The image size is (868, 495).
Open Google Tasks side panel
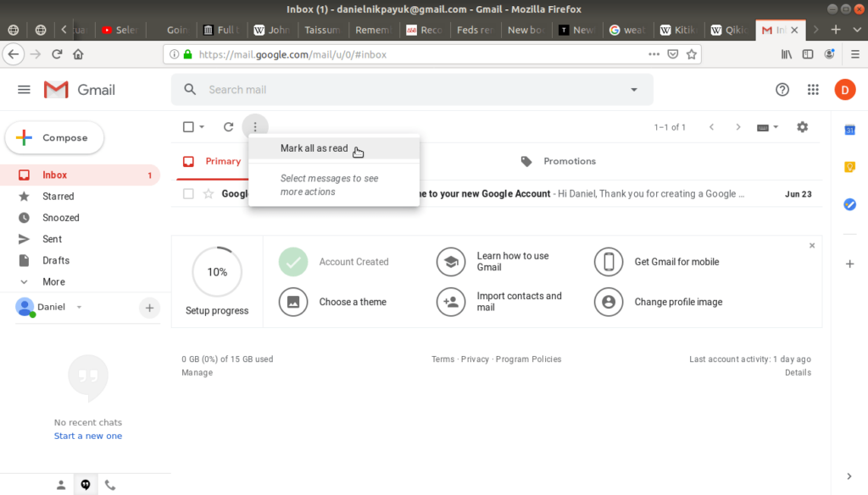click(849, 204)
